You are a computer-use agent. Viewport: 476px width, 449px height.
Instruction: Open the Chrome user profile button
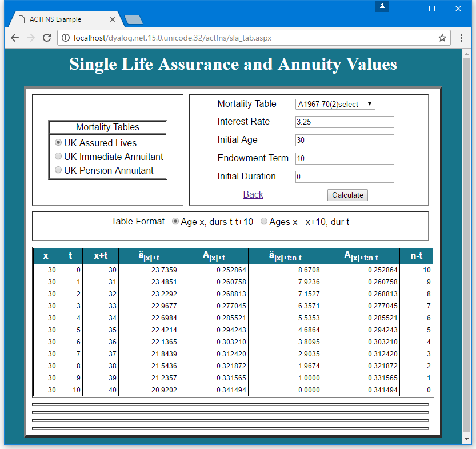[x=382, y=7]
